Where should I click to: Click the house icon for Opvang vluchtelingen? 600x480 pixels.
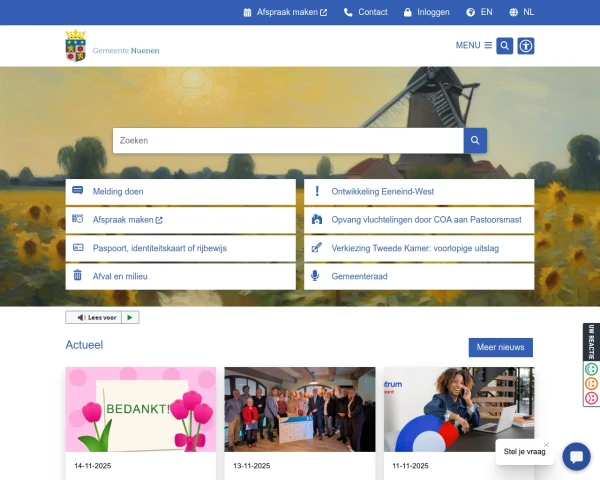(x=317, y=219)
